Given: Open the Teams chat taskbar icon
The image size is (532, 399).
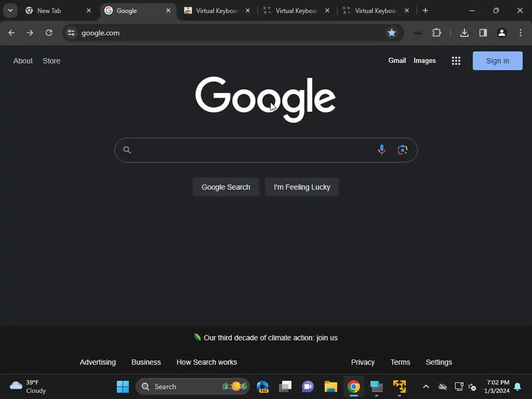Looking at the screenshot, I should (308, 387).
